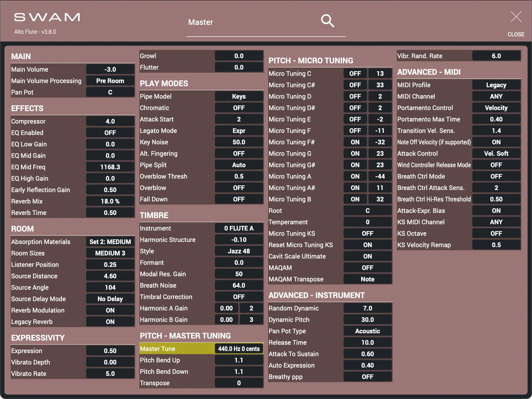Enable the Breathy ppp option
The width and height of the screenshot is (532, 399).
coord(367,377)
